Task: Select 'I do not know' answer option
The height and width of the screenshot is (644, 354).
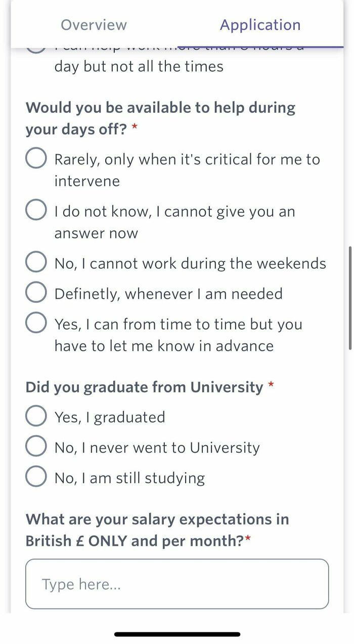Action: pos(36,210)
